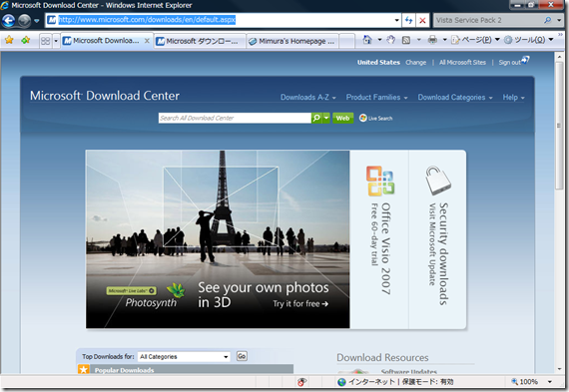Expand green search scope dropdown arrow

click(x=326, y=118)
